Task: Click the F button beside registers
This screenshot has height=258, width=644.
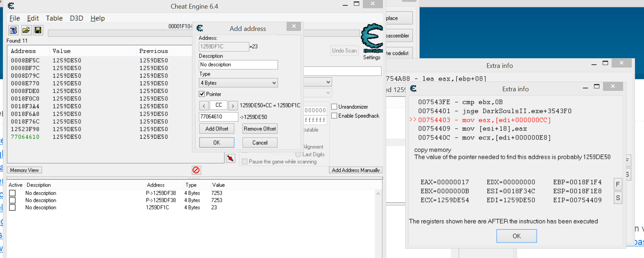Action: coord(618,185)
